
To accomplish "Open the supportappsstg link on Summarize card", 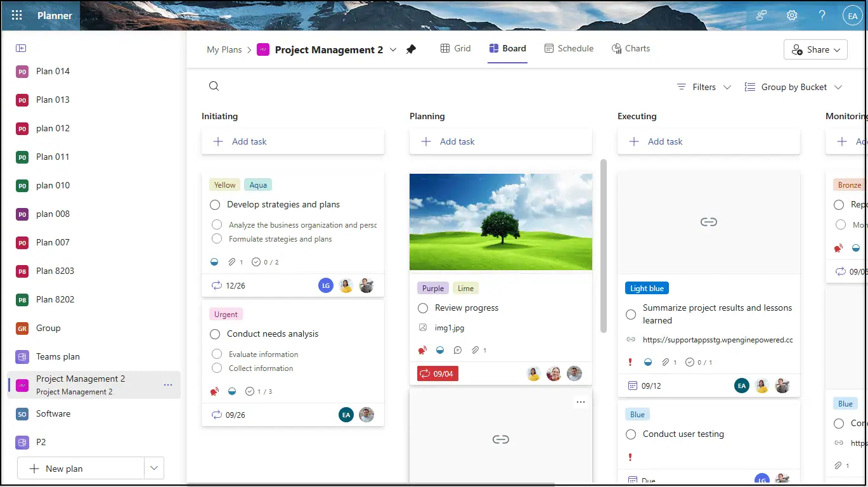I will [x=718, y=339].
